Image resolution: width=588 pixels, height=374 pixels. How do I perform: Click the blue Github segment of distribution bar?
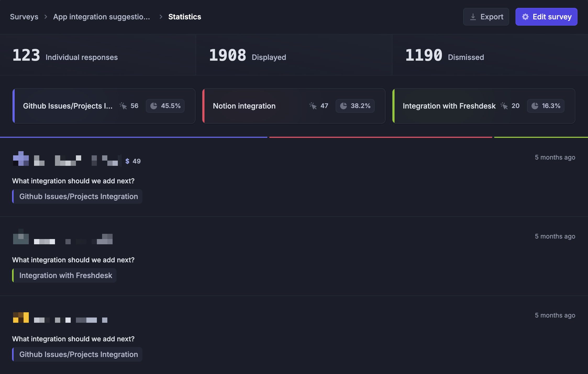(x=134, y=137)
